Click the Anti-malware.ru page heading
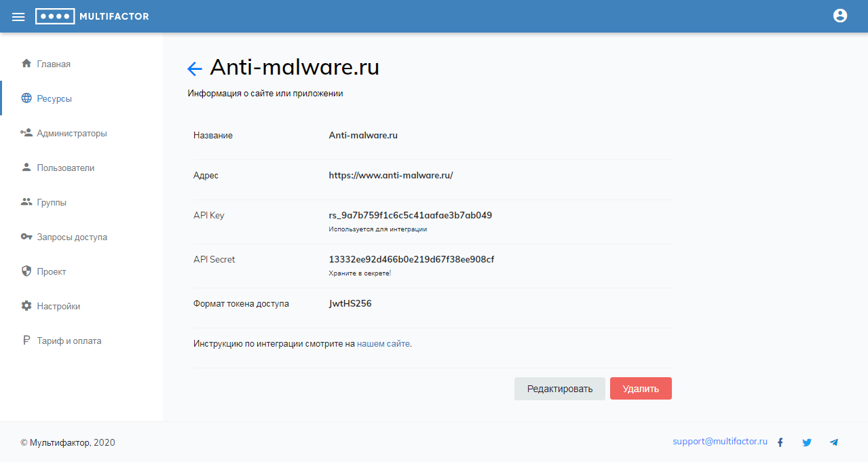Image resolution: width=868 pixels, height=462 pixels. (295, 67)
